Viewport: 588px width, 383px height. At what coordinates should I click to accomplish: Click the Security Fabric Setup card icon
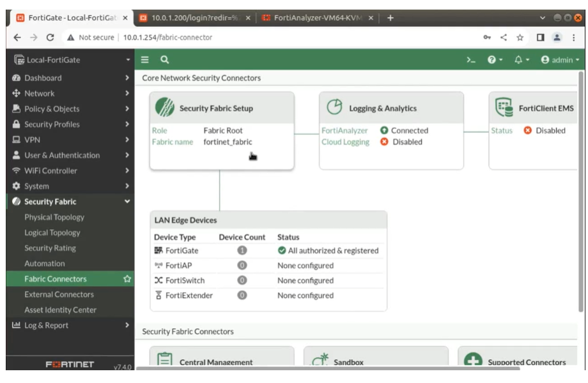click(165, 107)
